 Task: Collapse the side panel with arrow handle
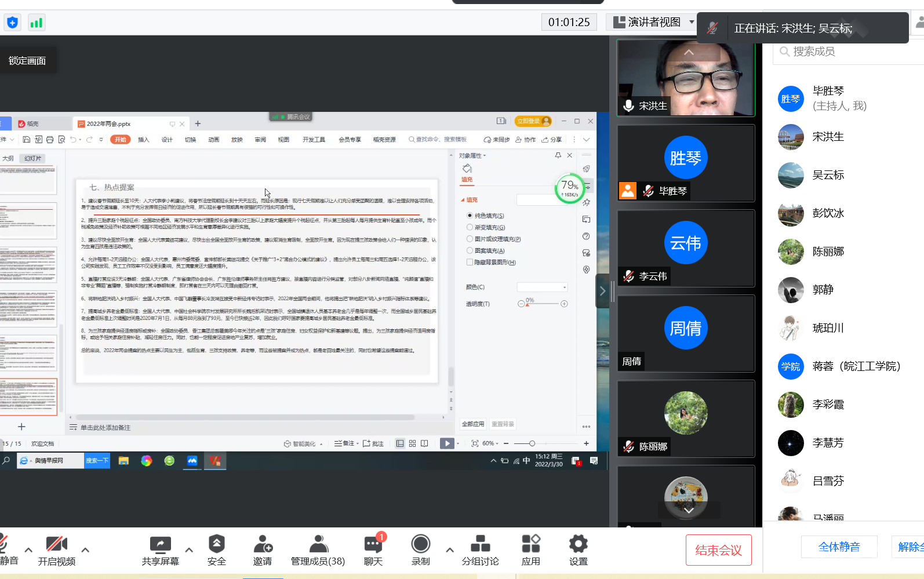[x=602, y=291]
